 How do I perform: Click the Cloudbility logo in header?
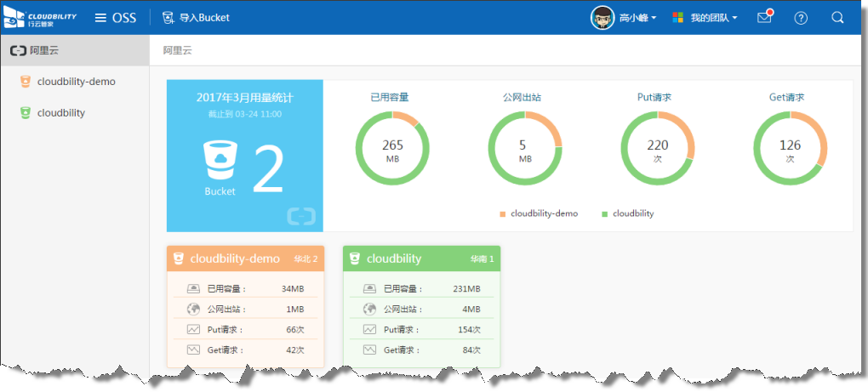coord(40,18)
